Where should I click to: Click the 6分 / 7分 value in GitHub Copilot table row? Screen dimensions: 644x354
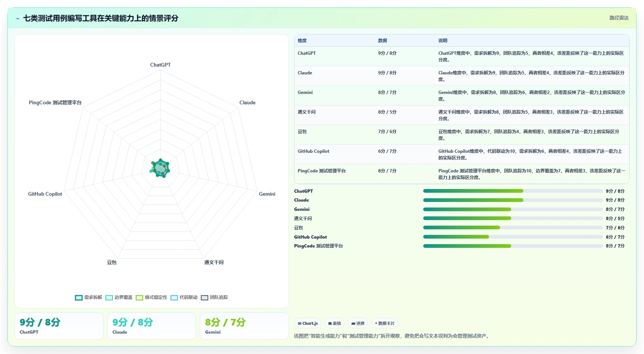(x=387, y=151)
